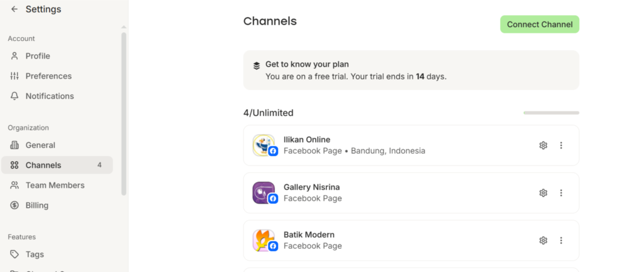Open settings gear for Batik Modern

(543, 241)
